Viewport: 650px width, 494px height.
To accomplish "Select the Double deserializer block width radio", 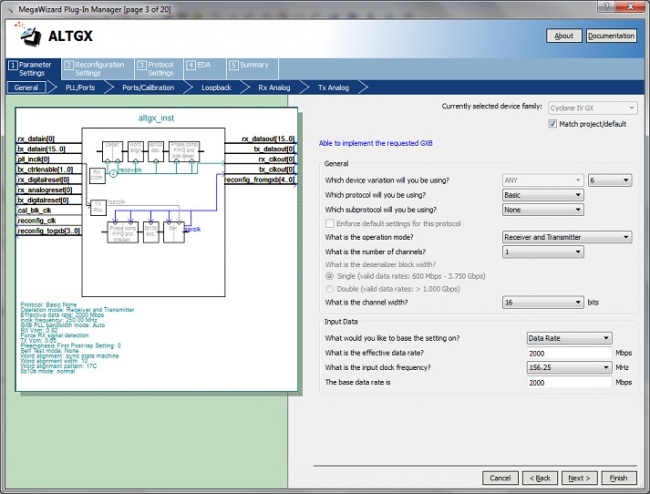I will [329, 289].
